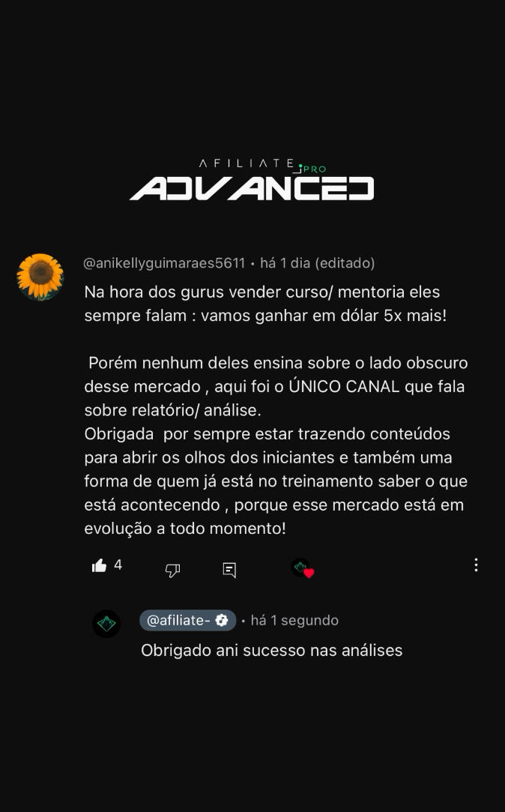505x812 pixels.
Task: Click the green PRO label in logo
Action: (315, 169)
